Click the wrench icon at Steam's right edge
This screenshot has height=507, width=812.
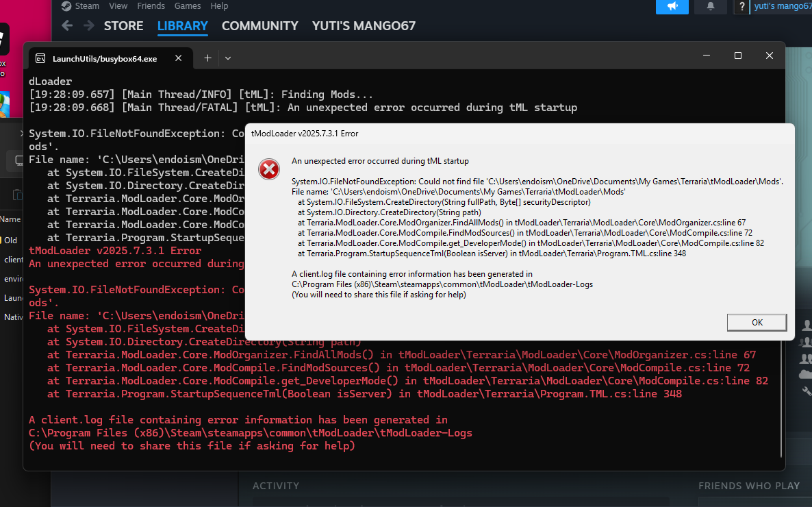tap(807, 391)
